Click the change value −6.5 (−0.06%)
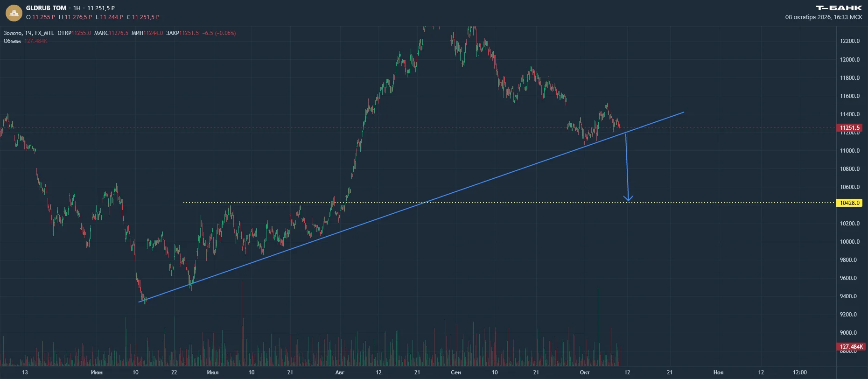 click(219, 33)
